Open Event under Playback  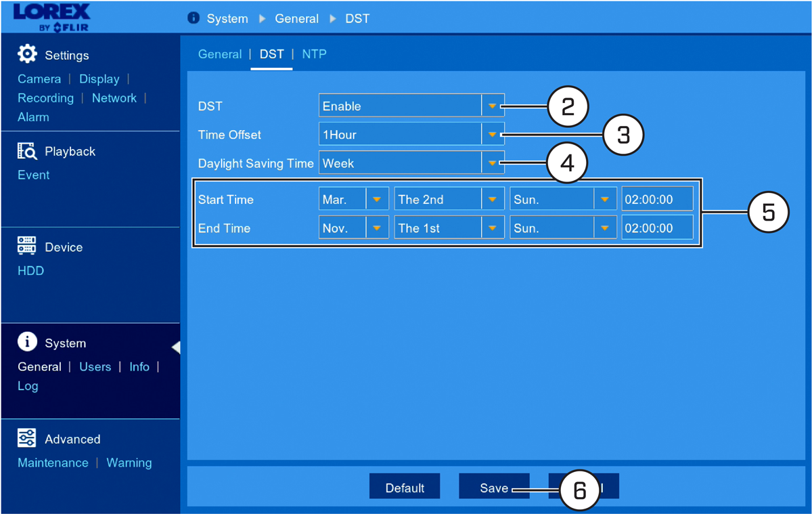[33, 175]
